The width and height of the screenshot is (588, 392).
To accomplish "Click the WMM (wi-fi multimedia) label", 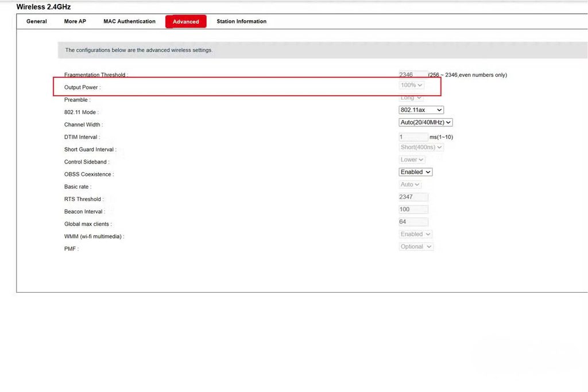I will pos(94,236).
